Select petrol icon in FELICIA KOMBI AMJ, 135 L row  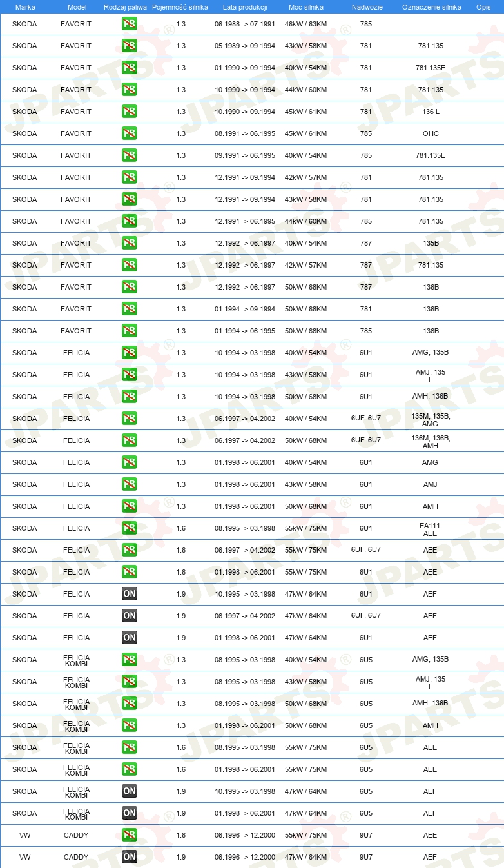(129, 682)
